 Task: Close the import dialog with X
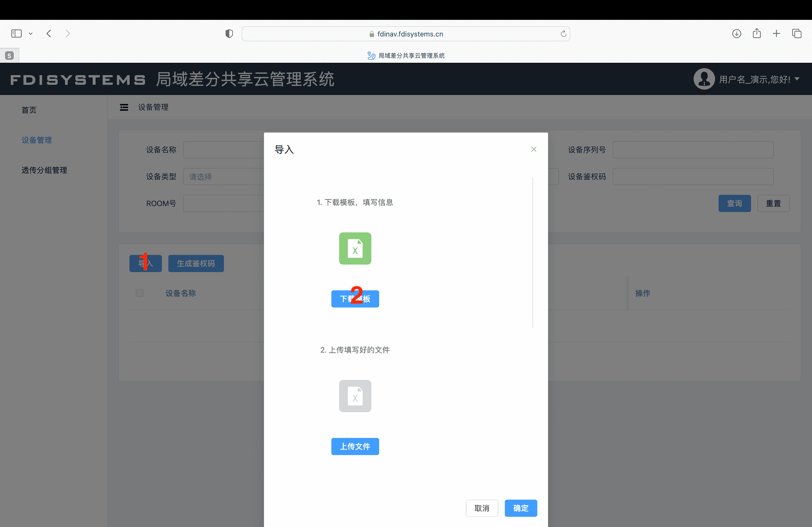tap(534, 149)
